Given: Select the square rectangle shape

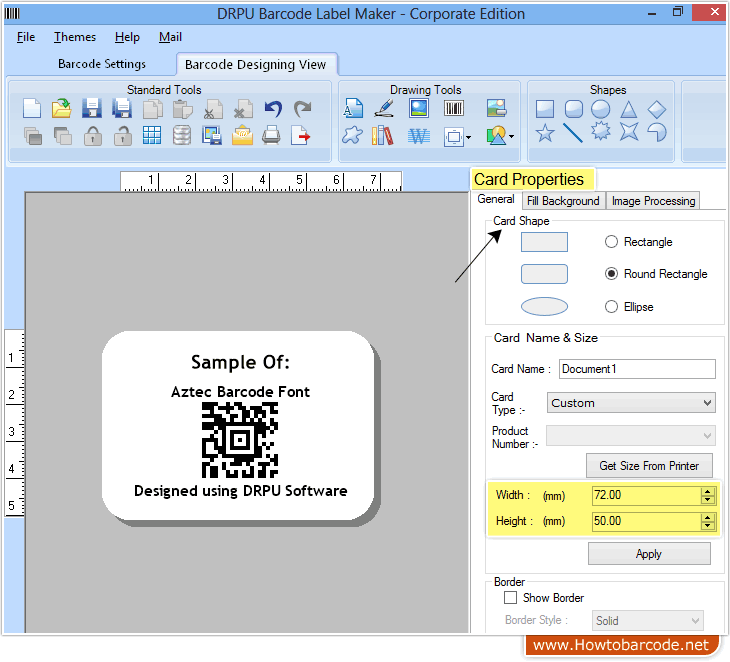Looking at the screenshot, I should tap(545, 109).
